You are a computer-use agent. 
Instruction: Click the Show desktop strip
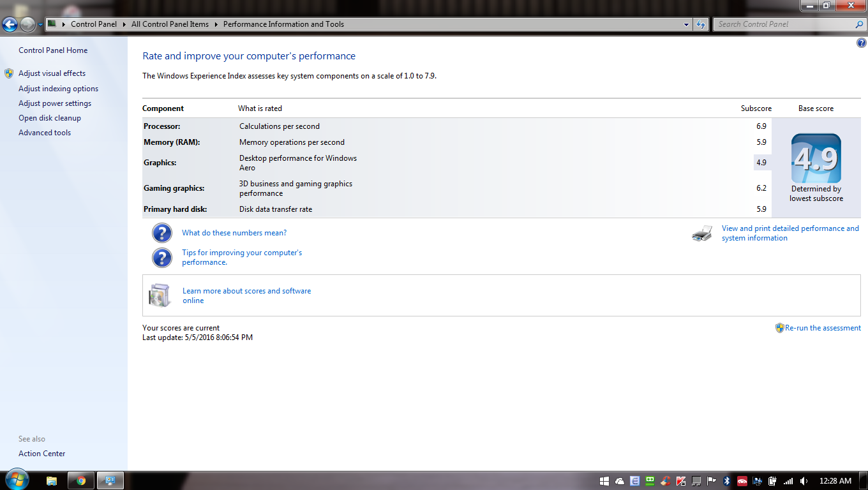click(x=864, y=481)
